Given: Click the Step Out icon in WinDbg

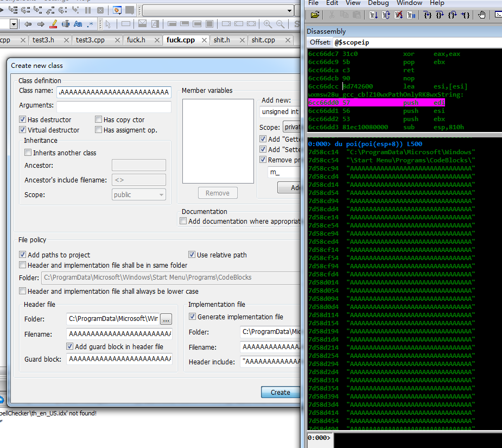Looking at the screenshot, I should tap(453, 15).
